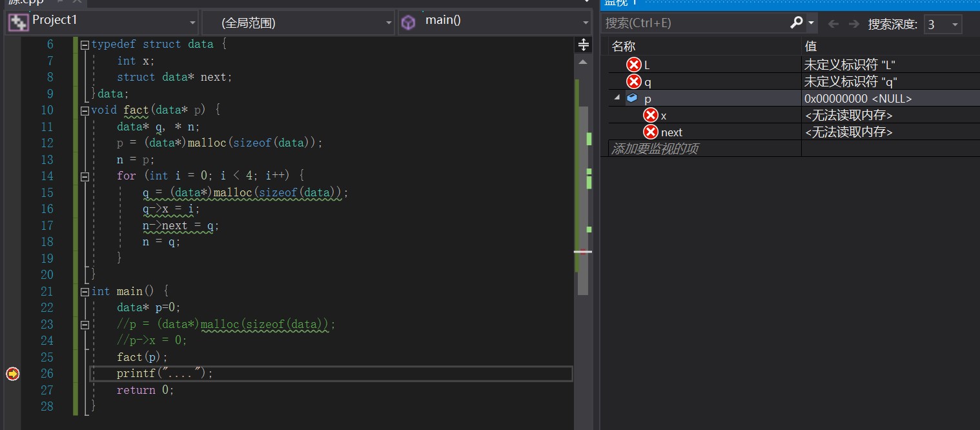980x430 pixels.
Task: Click value 未定义标识符 "L"
Action: (850, 65)
